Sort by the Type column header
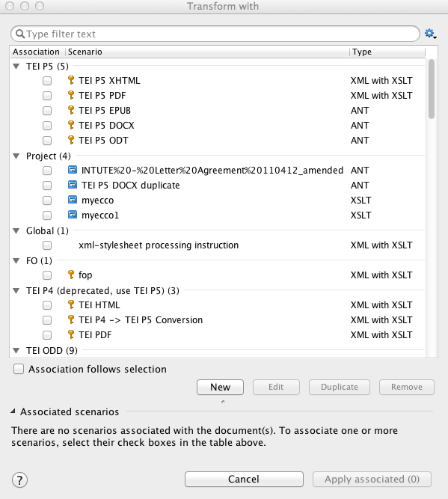The image size is (448, 499). point(387,52)
